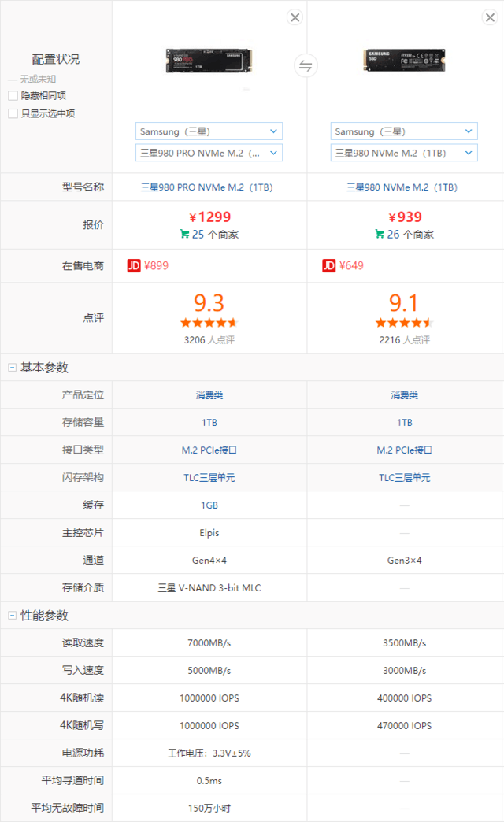This screenshot has height=822, width=504.
Task: Select the 470000 IOPS value
Action: click(404, 725)
